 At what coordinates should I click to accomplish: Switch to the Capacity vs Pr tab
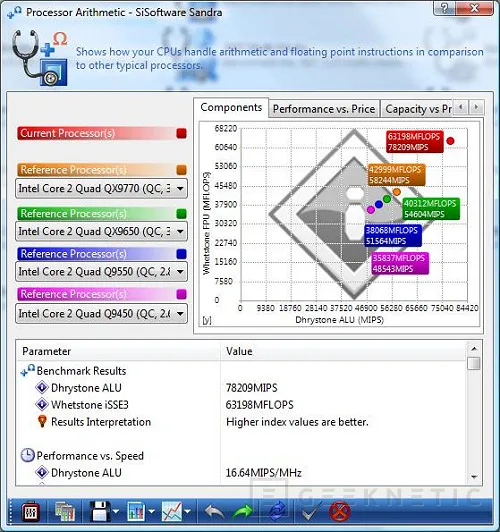pos(418,109)
